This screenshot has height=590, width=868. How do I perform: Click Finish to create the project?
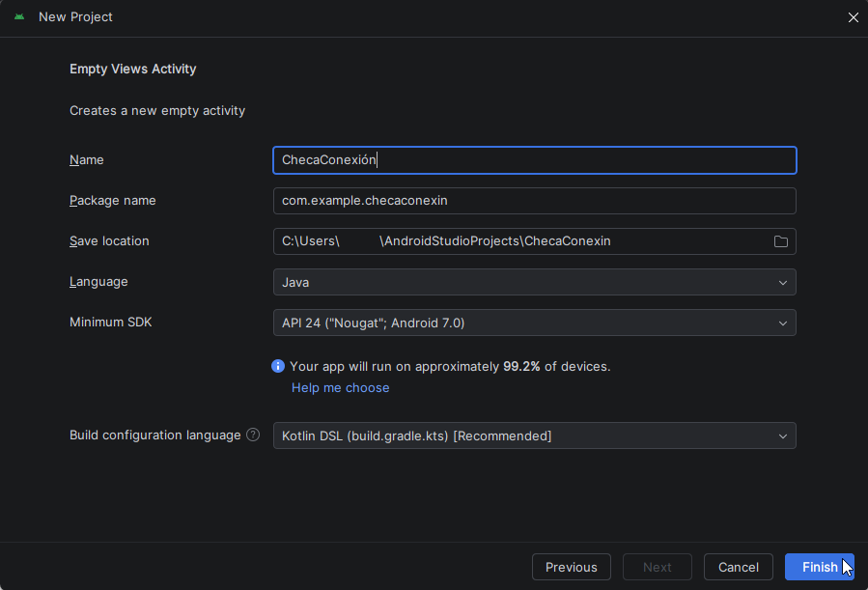click(x=820, y=567)
